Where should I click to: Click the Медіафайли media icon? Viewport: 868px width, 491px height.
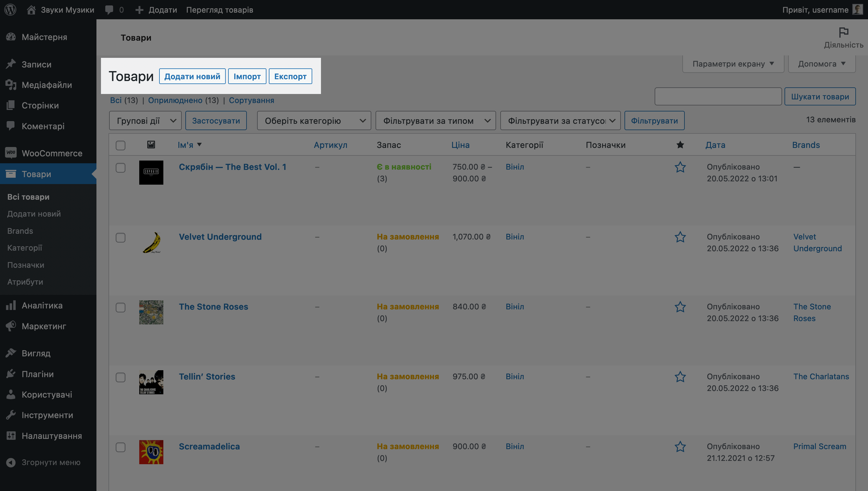click(x=11, y=85)
